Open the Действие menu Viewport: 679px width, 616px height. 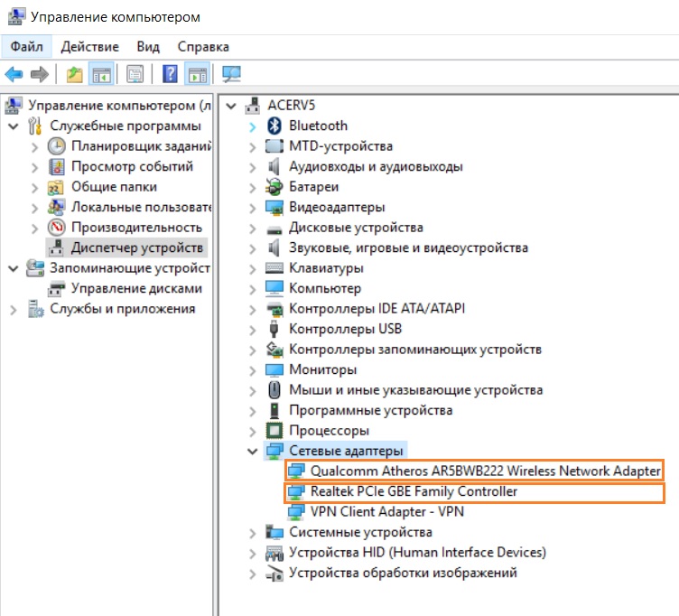89,46
